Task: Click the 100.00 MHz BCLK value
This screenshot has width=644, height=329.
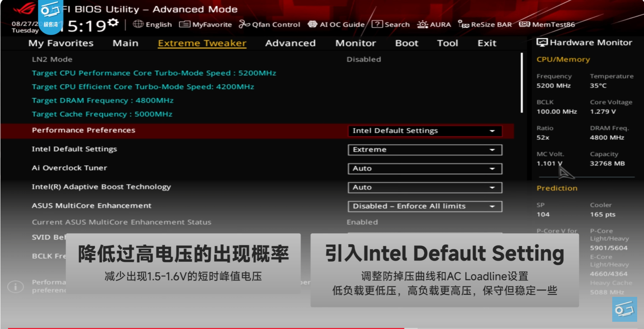Action: click(557, 112)
